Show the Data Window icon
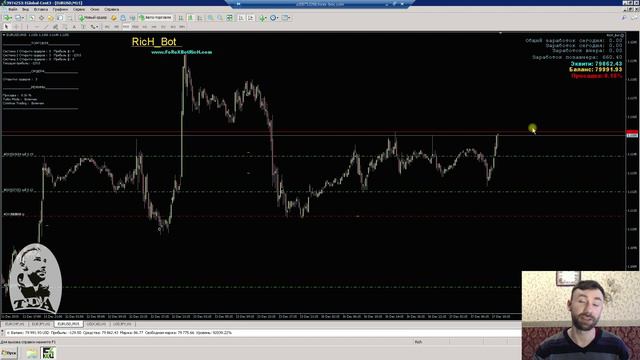The width and height of the screenshot is (640, 360). [x=42, y=18]
